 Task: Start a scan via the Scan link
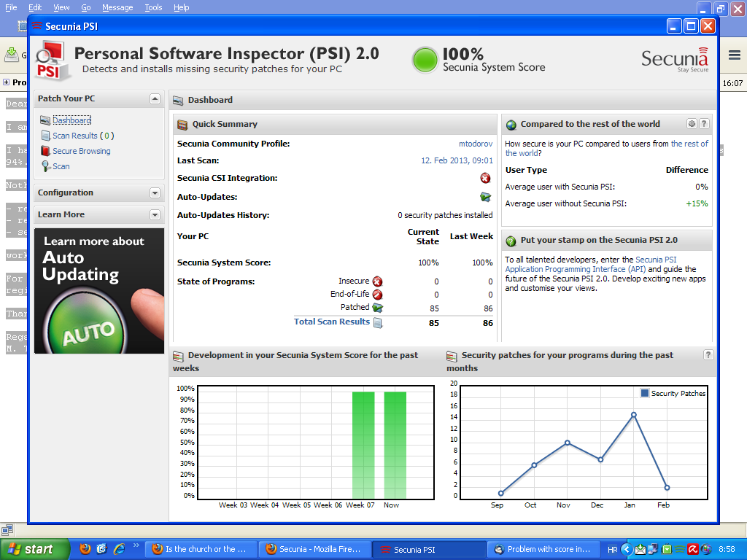pyautogui.click(x=61, y=166)
